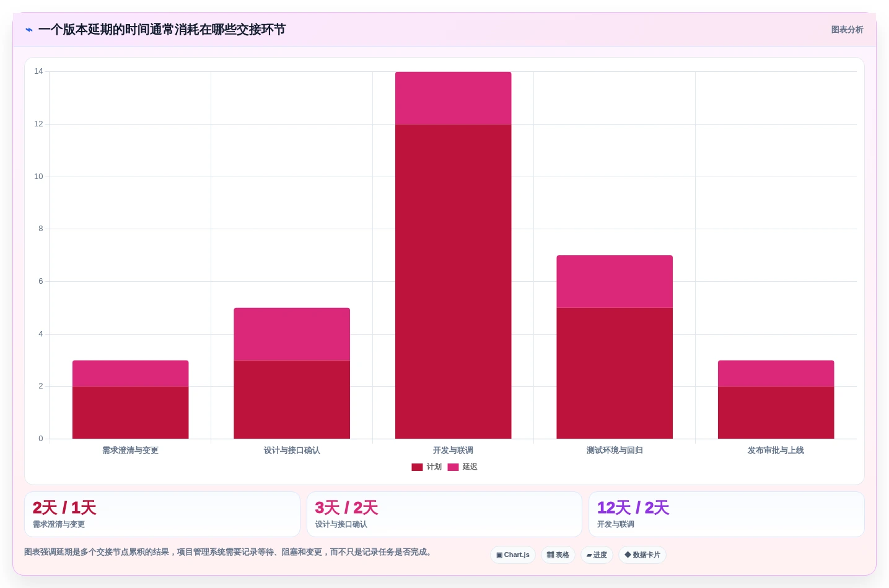Click the 需求澄清与变更 delay bar segment
The width and height of the screenshot is (889, 588).
(130, 374)
